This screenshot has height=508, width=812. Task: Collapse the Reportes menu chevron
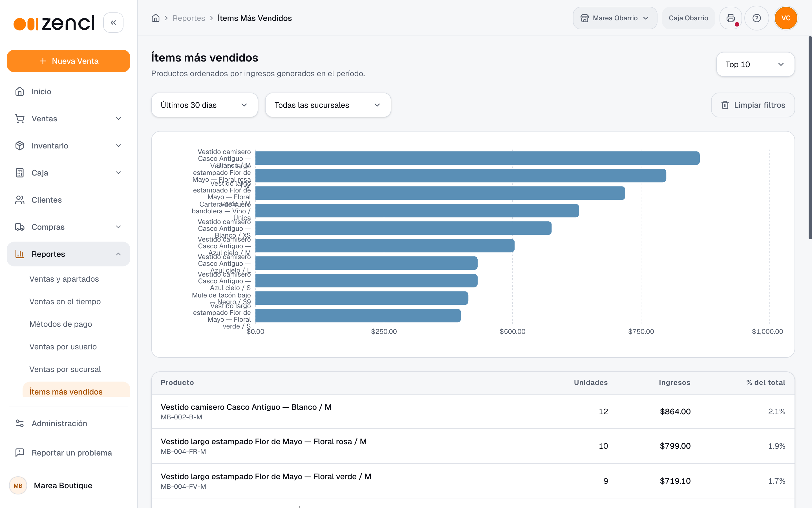point(118,254)
